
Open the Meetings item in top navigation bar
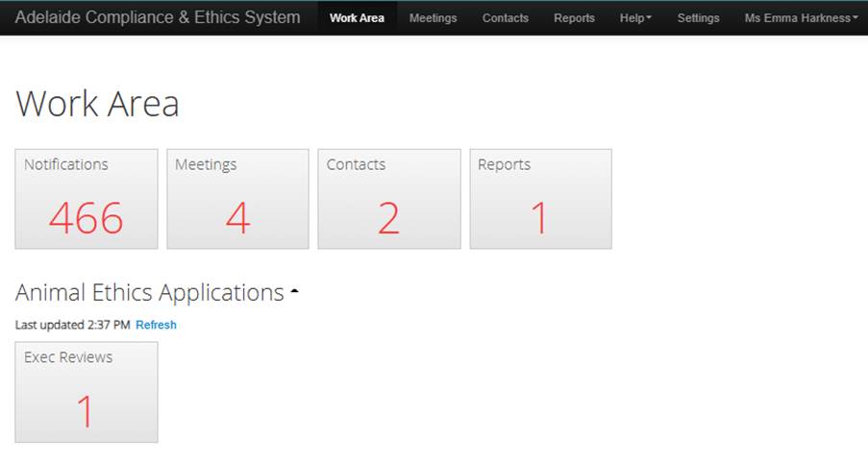433,18
